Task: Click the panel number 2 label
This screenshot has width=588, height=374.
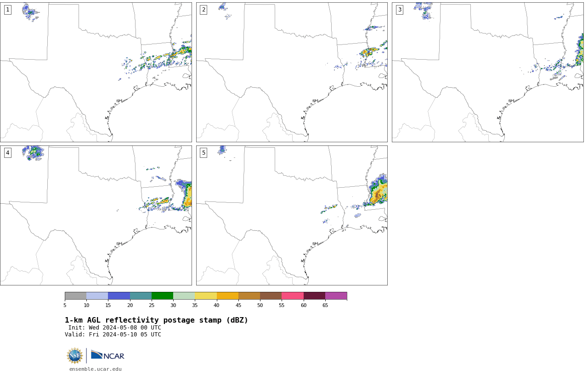Action: click(x=204, y=10)
